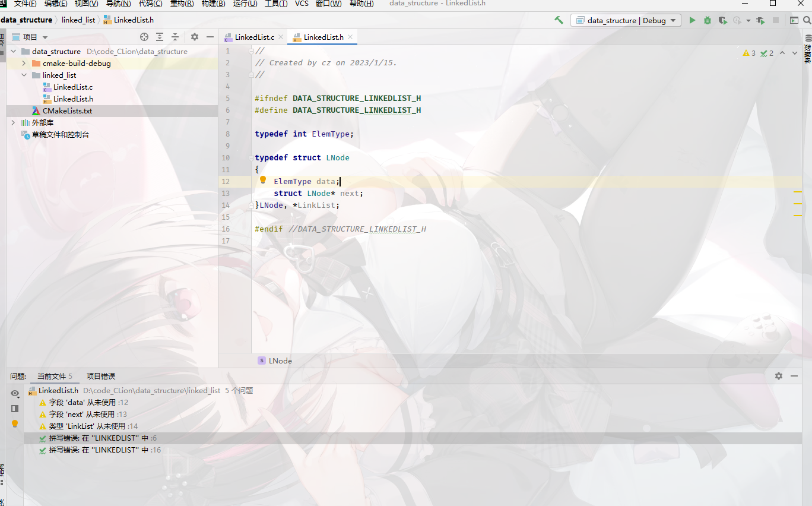Open the 编辑(E) menu
This screenshot has width=812, height=506.
55,4
